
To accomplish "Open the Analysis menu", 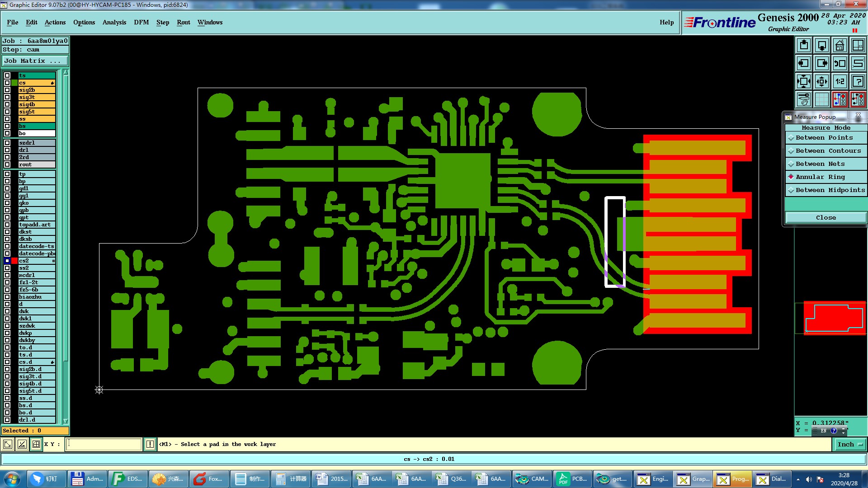I will [114, 22].
